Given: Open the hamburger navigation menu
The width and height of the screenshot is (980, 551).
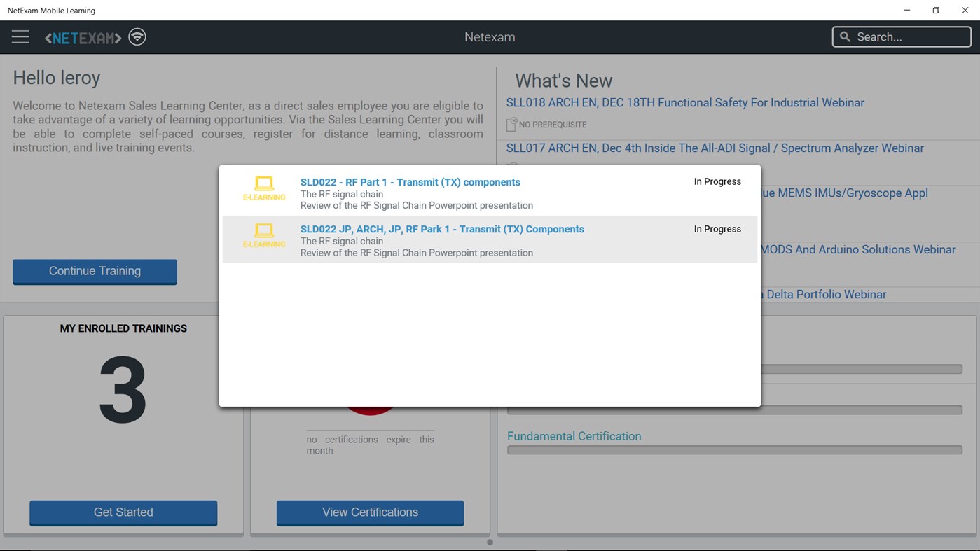Looking at the screenshot, I should 20,37.
